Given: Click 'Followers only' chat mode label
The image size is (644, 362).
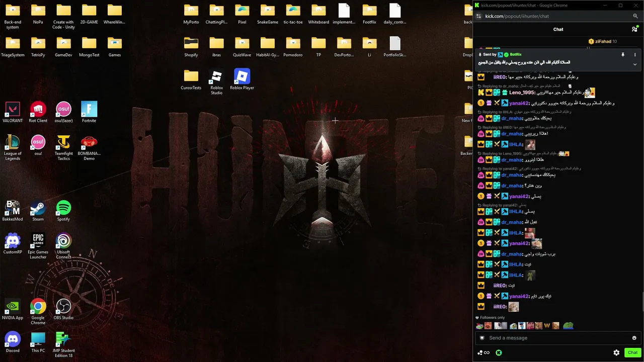Looking at the screenshot, I should 492,318.
